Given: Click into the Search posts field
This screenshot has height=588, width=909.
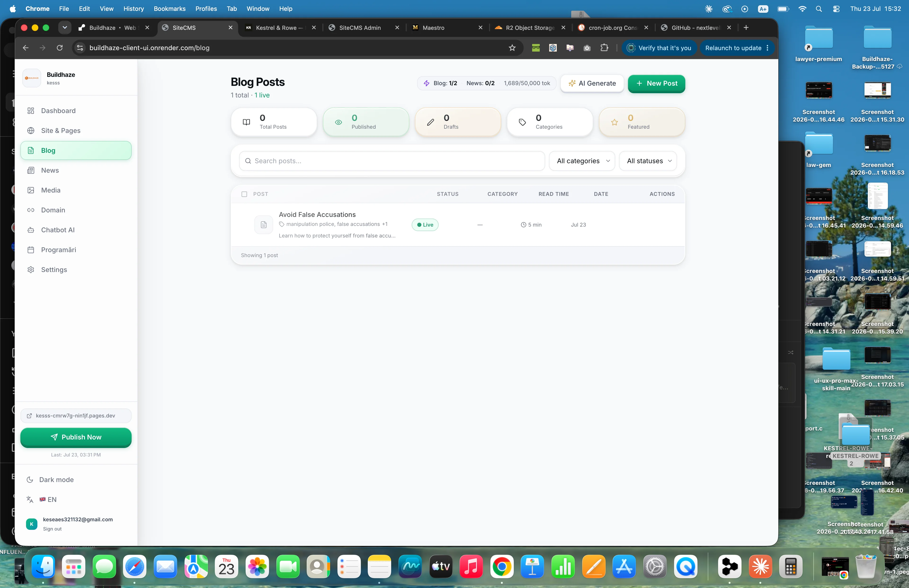Looking at the screenshot, I should [392, 161].
